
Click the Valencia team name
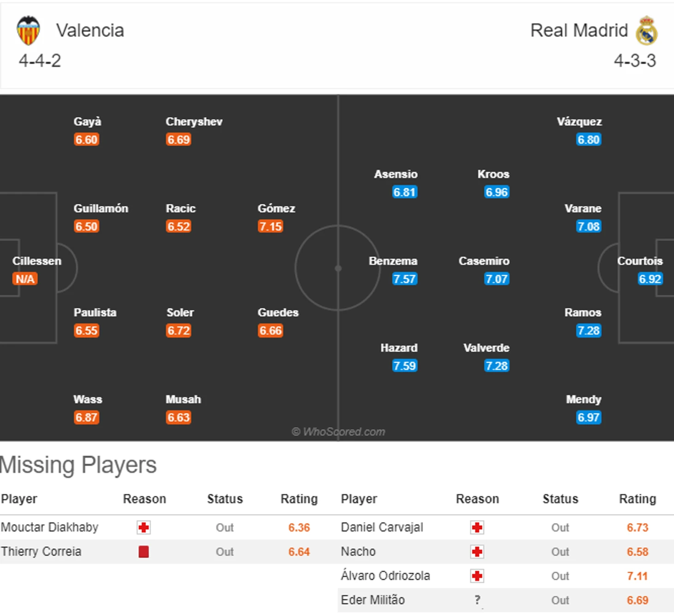click(90, 30)
